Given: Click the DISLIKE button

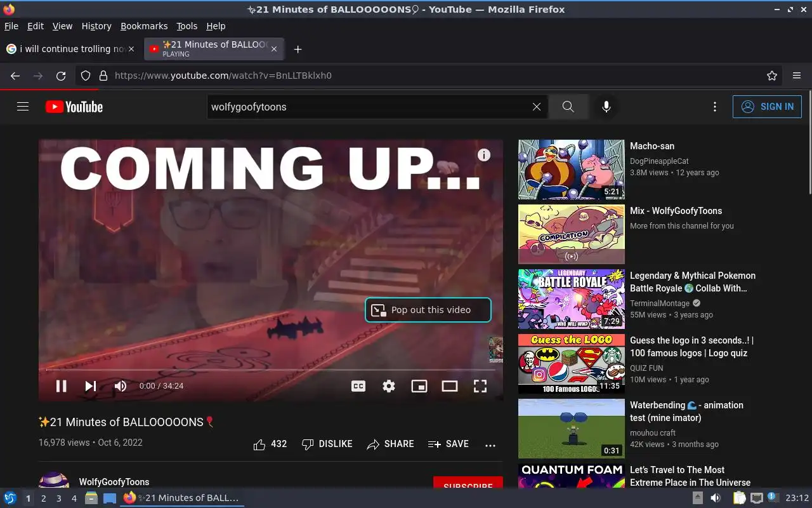Looking at the screenshot, I should click(x=327, y=444).
